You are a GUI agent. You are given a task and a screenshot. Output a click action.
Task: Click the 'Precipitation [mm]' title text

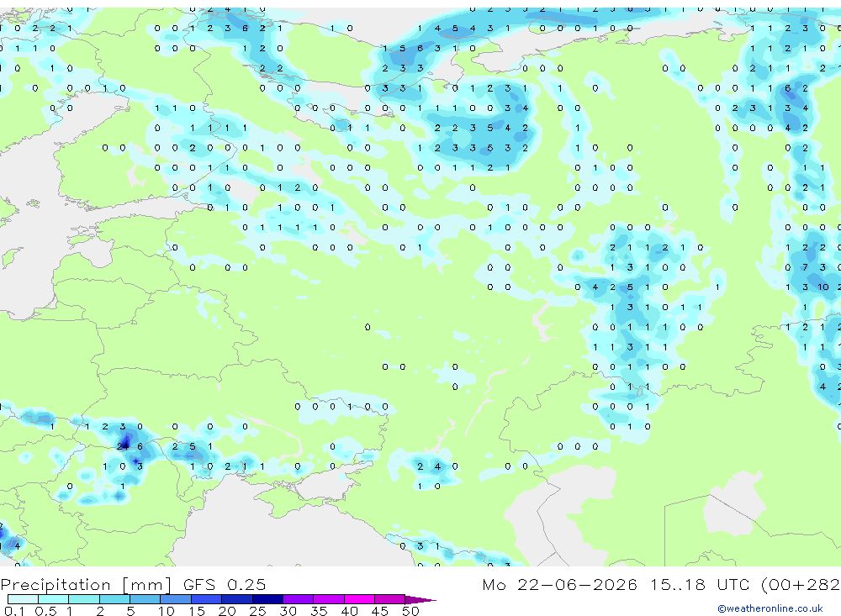click(86, 585)
